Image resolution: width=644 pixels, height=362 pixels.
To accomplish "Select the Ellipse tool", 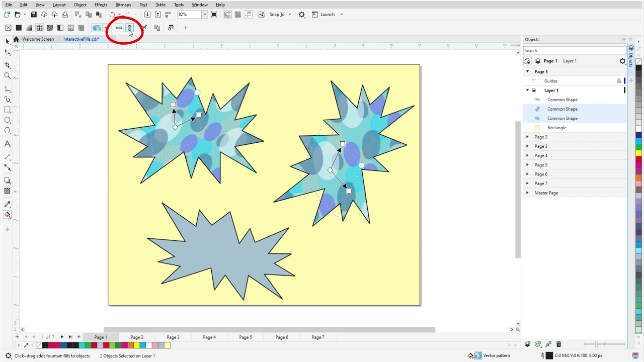I will coord(7,120).
